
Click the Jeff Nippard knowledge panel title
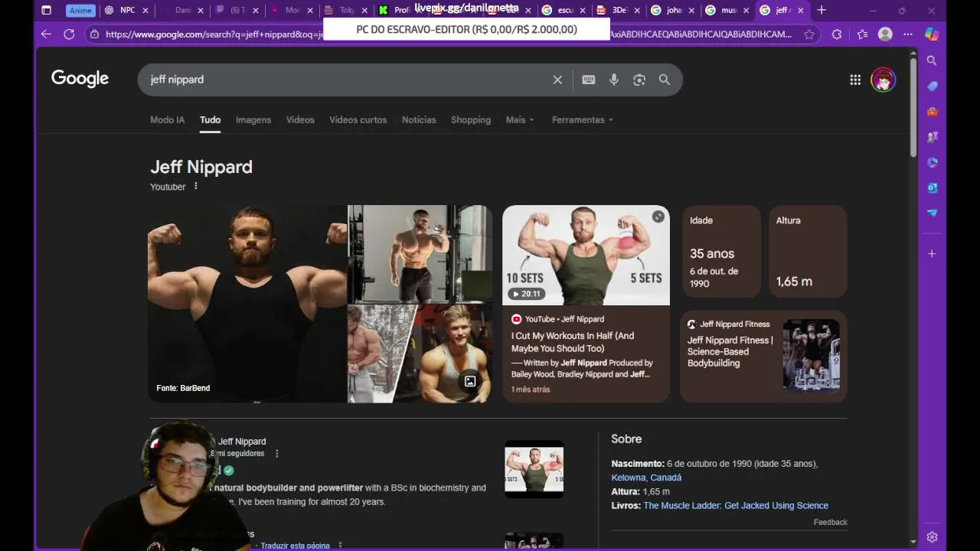click(x=201, y=167)
